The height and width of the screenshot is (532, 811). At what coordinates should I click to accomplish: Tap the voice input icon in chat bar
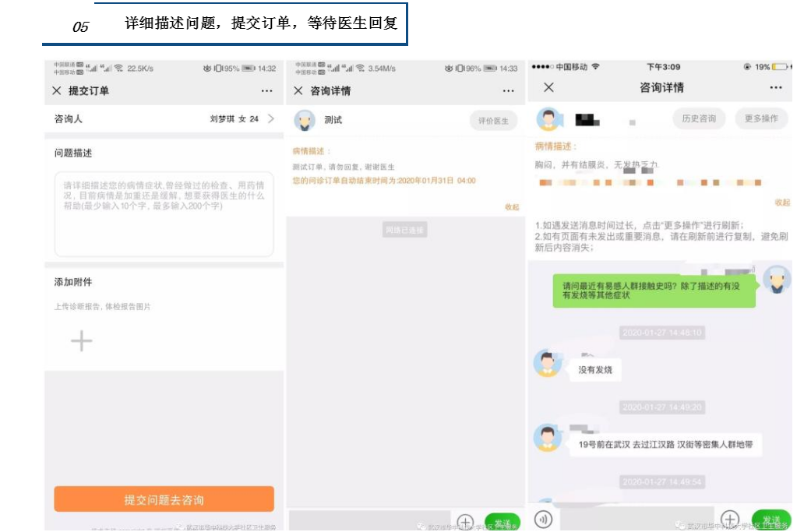pyautogui.click(x=543, y=519)
